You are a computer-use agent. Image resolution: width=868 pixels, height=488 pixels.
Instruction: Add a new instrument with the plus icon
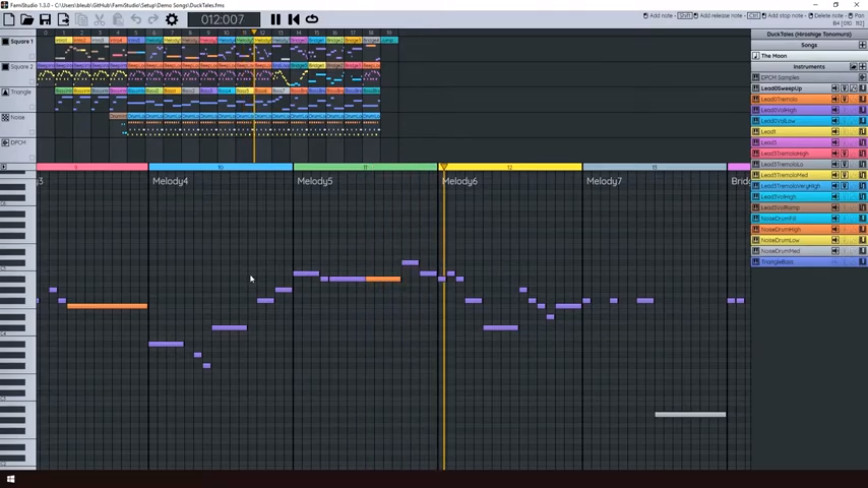pyautogui.click(x=862, y=66)
